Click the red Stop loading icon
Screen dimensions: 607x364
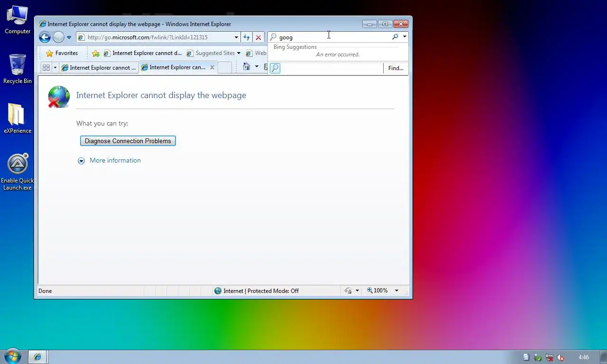258,37
